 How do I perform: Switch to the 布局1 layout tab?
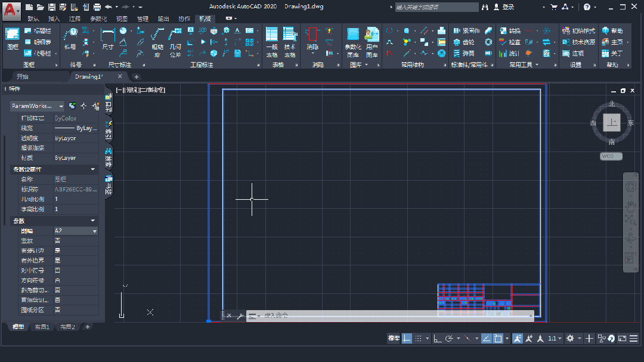[x=42, y=327]
